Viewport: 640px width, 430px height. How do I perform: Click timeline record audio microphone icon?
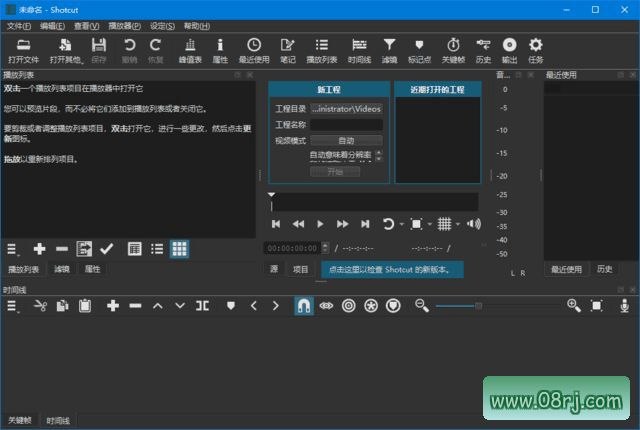624,306
